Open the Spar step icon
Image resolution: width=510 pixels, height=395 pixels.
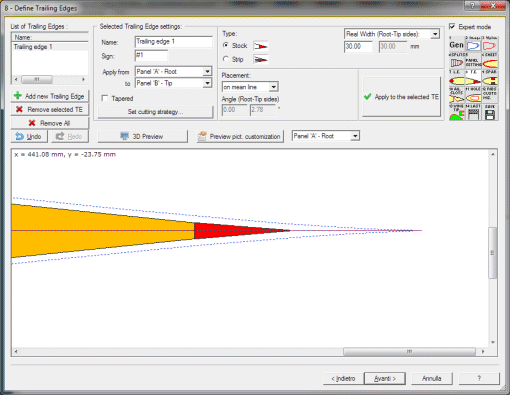[x=490, y=78]
